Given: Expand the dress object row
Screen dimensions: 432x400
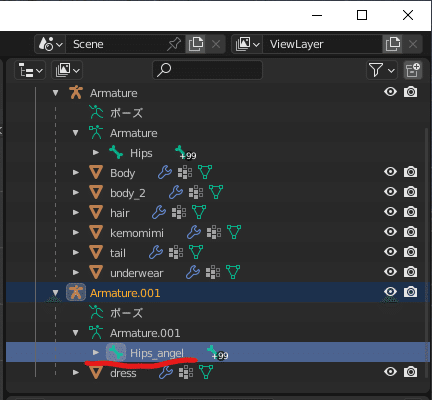Looking at the screenshot, I should pos(76,372).
